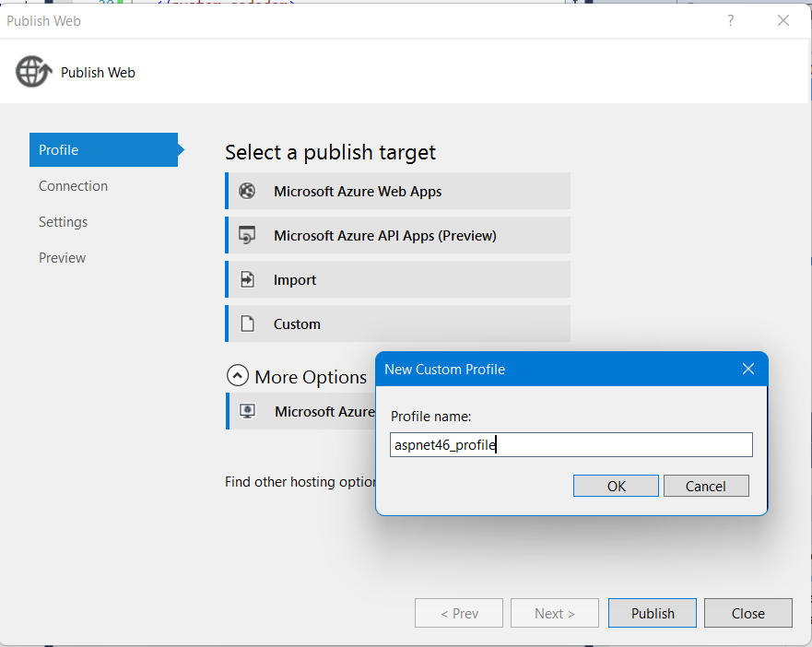Collapse the More Options section
This screenshot has width=812, height=647.
click(x=237, y=375)
